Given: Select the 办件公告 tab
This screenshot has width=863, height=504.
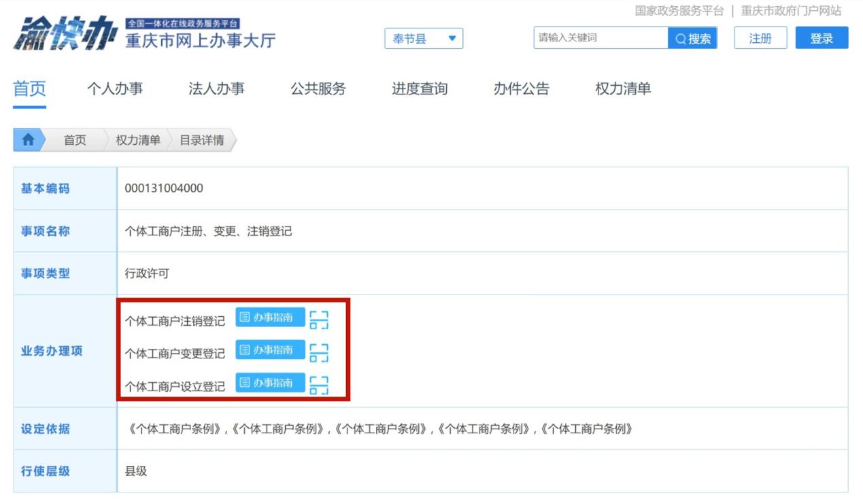Looking at the screenshot, I should click(x=522, y=88).
